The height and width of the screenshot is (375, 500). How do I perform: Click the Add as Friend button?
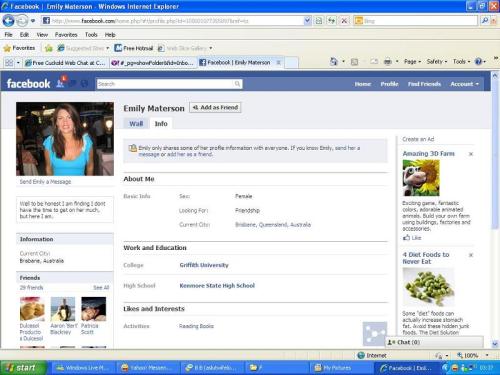pos(215,107)
